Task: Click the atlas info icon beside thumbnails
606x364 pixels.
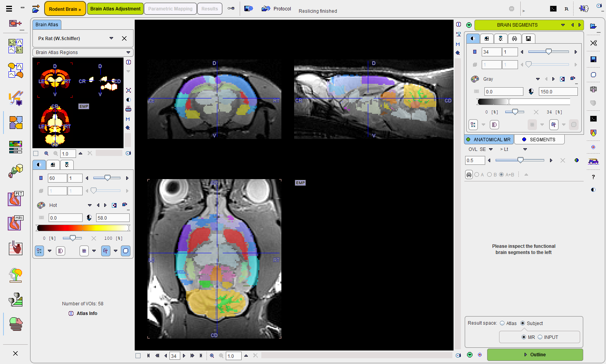Action: pos(129,62)
